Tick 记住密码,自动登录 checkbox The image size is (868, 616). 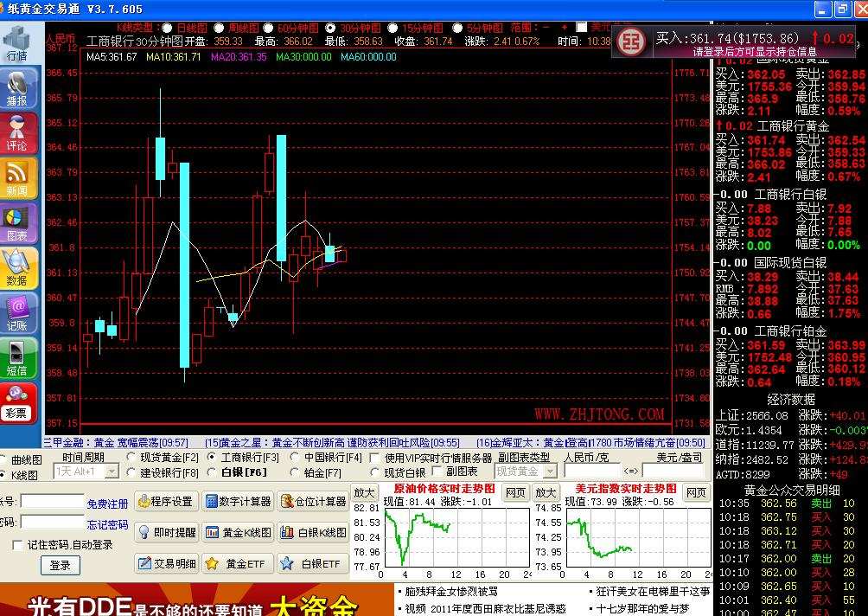(17, 545)
